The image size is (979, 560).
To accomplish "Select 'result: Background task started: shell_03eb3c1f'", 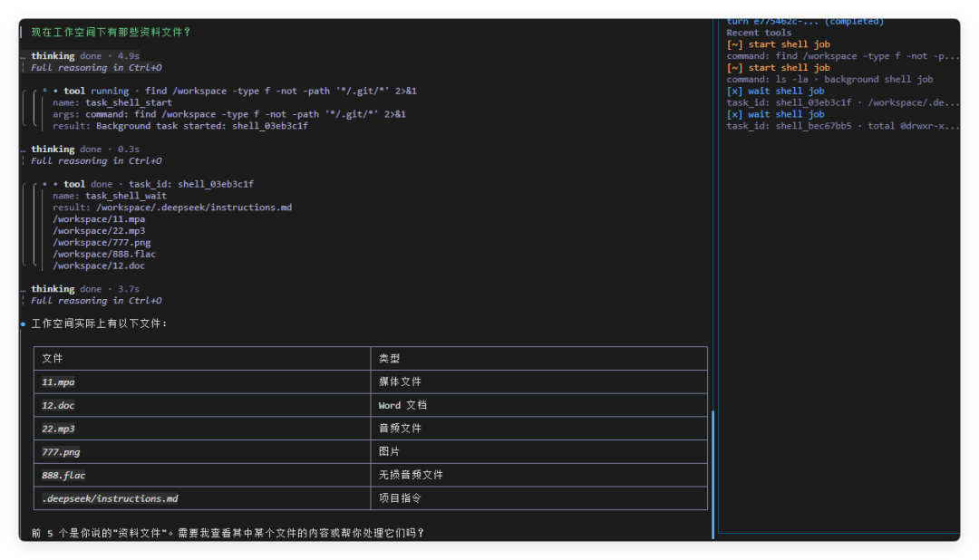I will [x=179, y=126].
